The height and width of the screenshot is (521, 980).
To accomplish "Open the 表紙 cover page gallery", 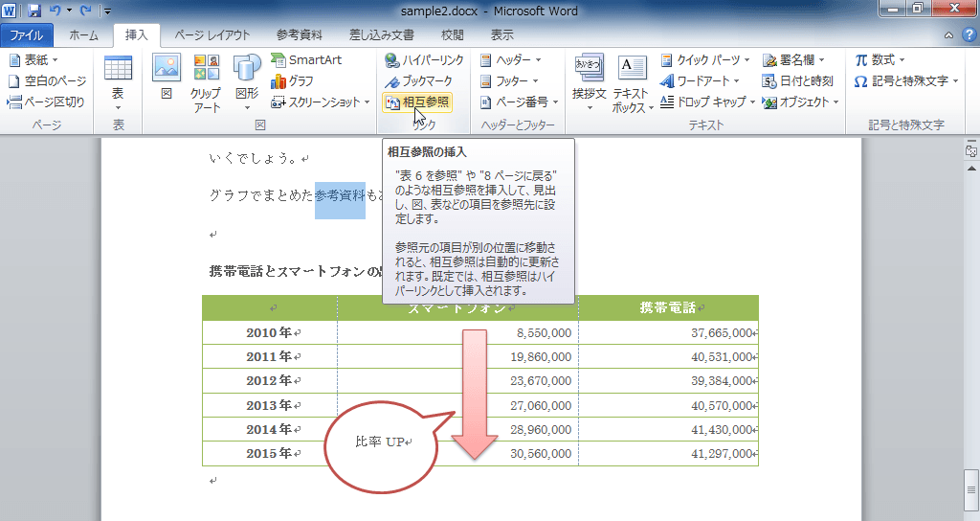I will coord(33,60).
